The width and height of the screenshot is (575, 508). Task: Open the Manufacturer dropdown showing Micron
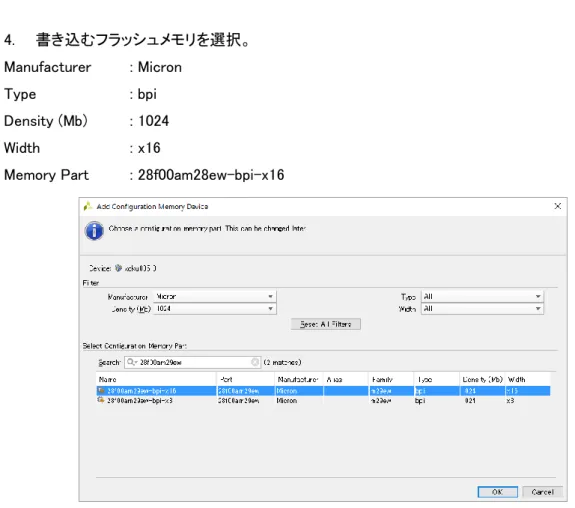[x=215, y=296]
